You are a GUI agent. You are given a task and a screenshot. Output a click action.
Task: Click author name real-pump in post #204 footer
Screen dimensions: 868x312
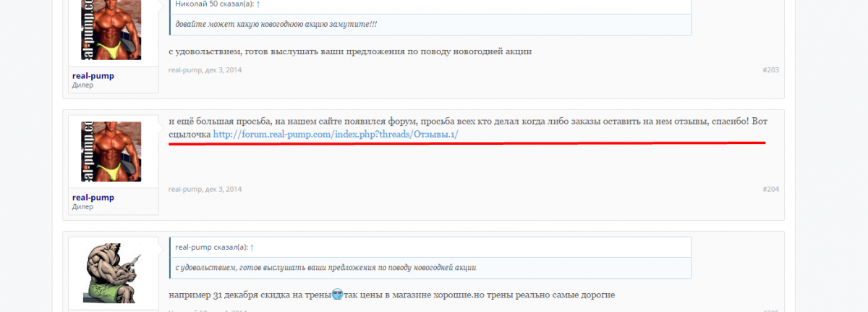(x=184, y=189)
